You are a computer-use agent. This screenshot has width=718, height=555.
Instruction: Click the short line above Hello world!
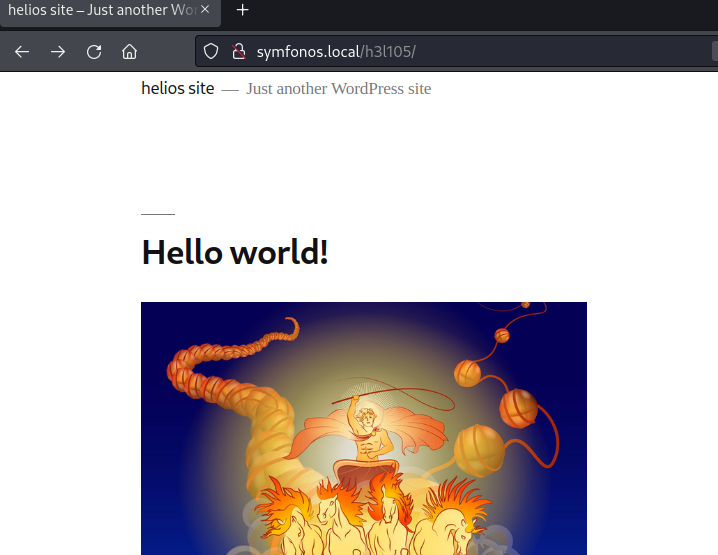[x=158, y=214]
